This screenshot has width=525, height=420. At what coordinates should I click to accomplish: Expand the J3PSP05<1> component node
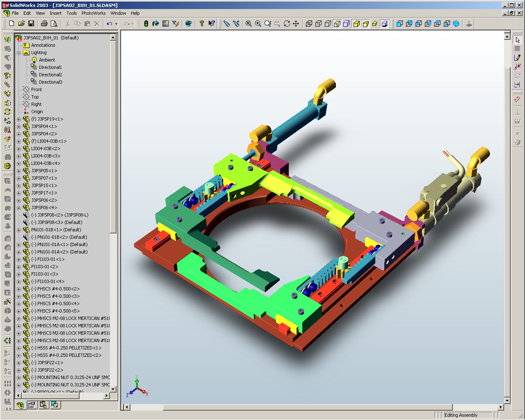click(18, 171)
